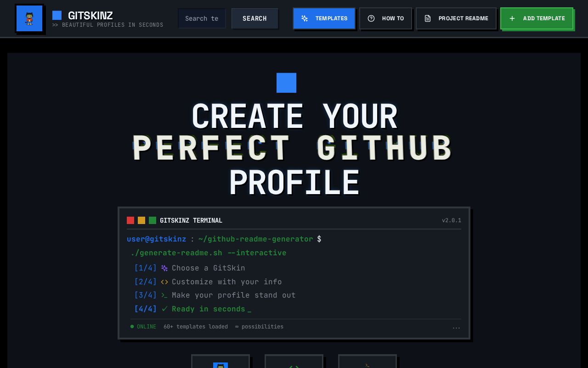This screenshot has height=368, width=588.
Task: Click the 'PROFILE' headline word
Action: click(x=294, y=182)
